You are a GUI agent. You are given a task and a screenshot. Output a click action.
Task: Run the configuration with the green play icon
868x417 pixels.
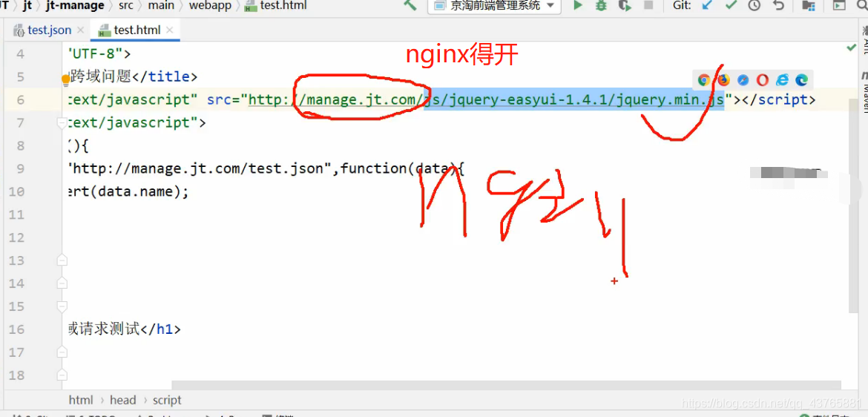coord(578,5)
